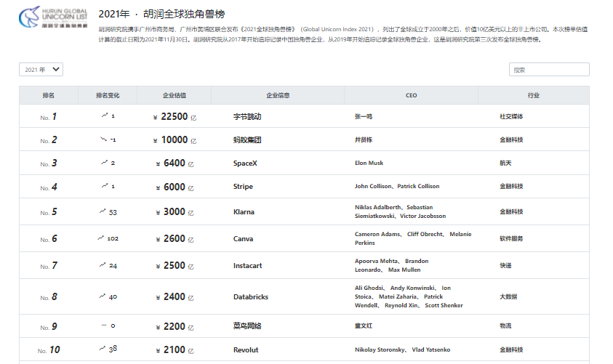Click rank No. 10 cell
The height and width of the screenshot is (364, 613).
(49, 350)
